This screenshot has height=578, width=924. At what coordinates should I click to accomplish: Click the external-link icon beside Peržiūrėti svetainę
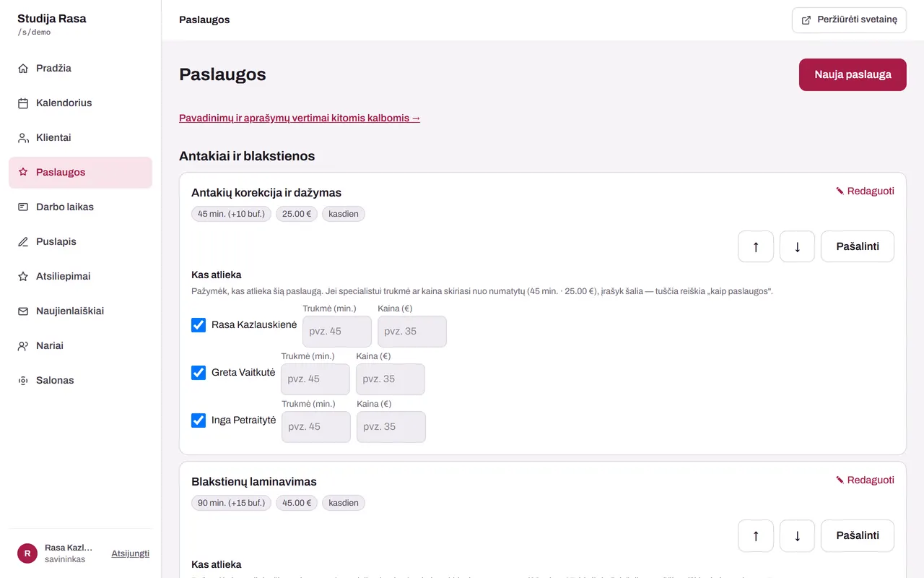click(x=806, y=20)
